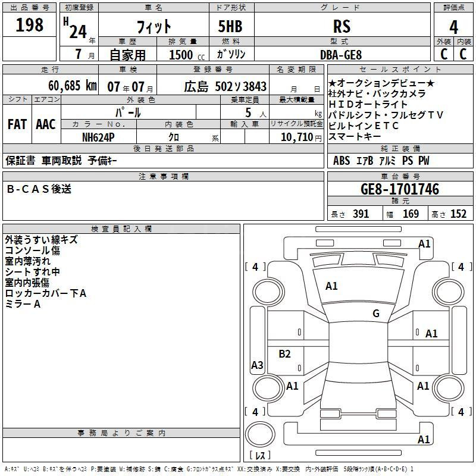
Task: Select "保証書" in later-shipped parts
Action: pyautogui.click(x=20, y=160)
